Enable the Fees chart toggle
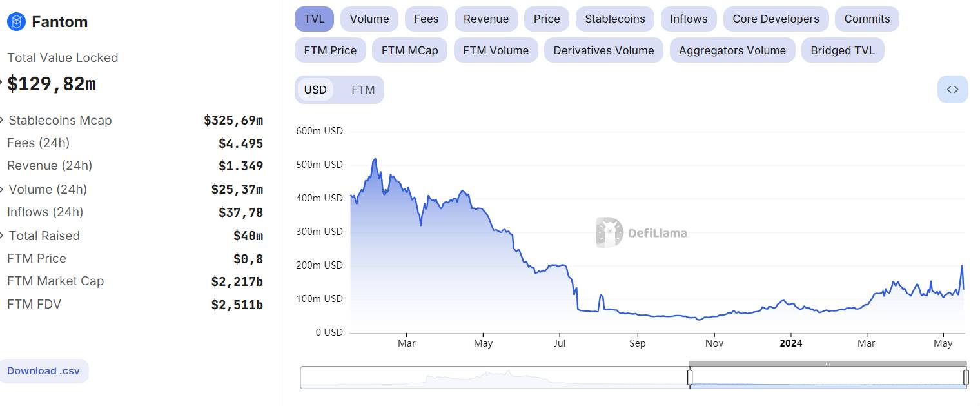 pos(426,19)
